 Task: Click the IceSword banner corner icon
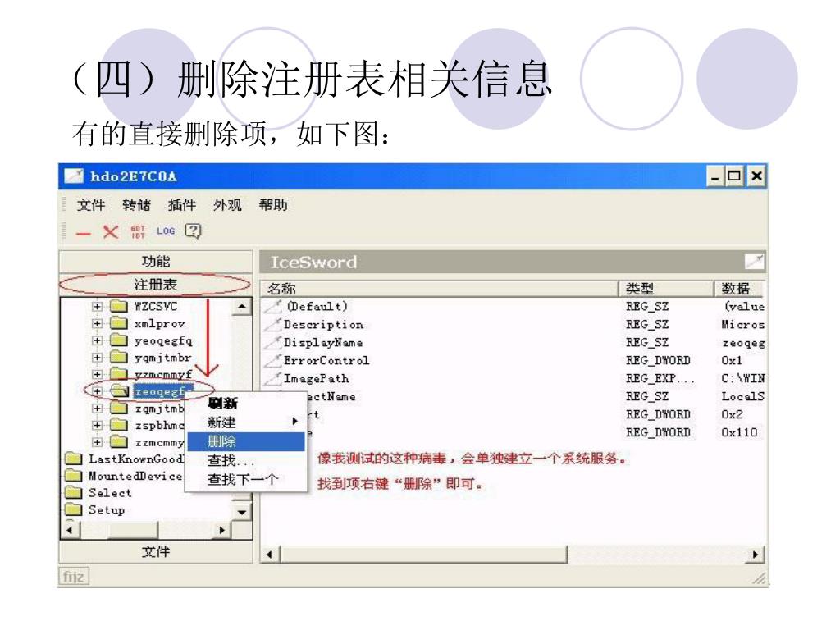click(755, 262)
